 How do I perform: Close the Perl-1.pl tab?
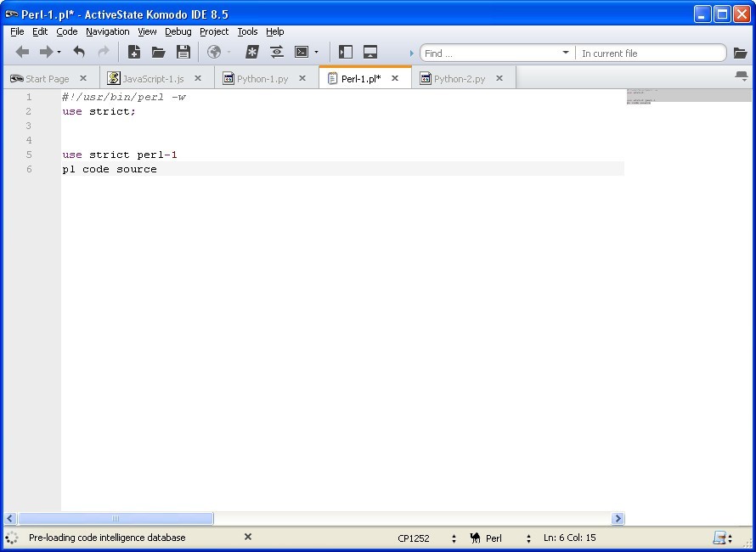pyautogui.click(x=395, y=78)
